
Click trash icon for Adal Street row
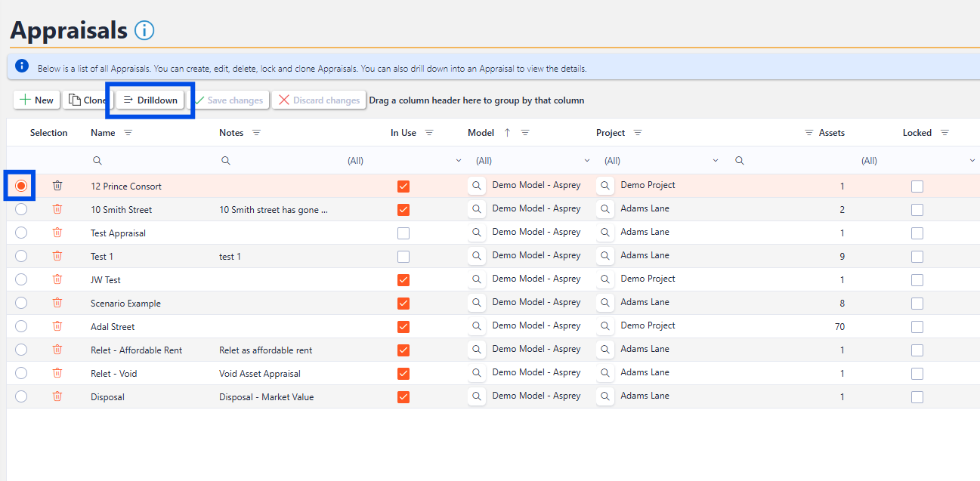(57, 326)
